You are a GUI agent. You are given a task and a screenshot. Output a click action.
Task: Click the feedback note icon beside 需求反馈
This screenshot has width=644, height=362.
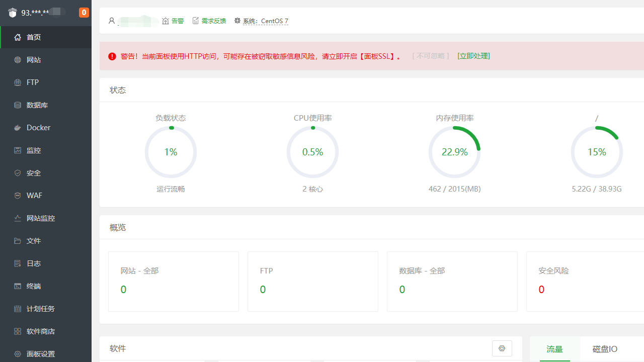(196, 21)
